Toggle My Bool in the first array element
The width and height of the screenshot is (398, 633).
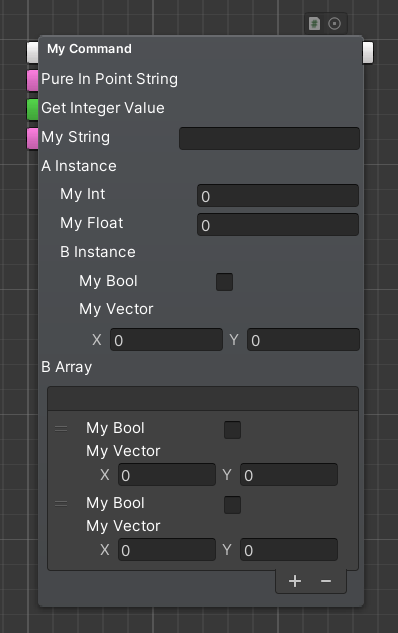tap(233, 430)
